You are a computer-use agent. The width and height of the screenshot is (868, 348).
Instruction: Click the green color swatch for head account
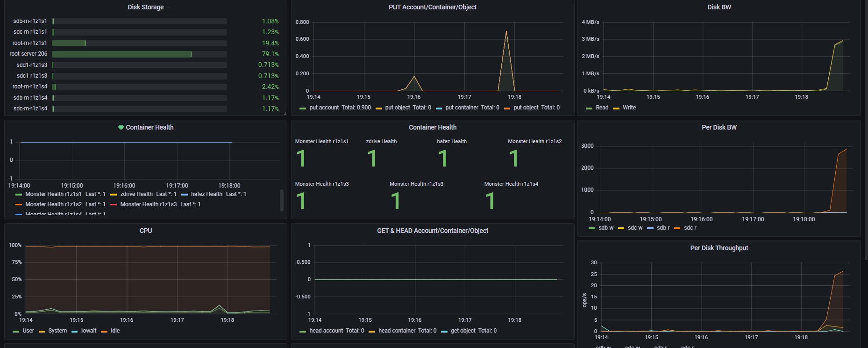coord(303,332)
